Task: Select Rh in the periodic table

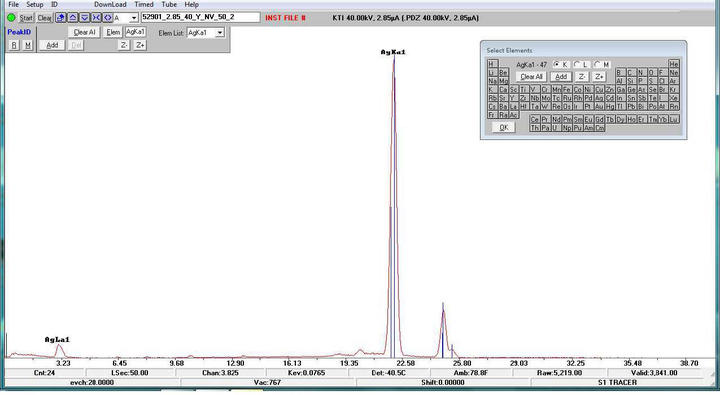Action: [x=578, y=98]
